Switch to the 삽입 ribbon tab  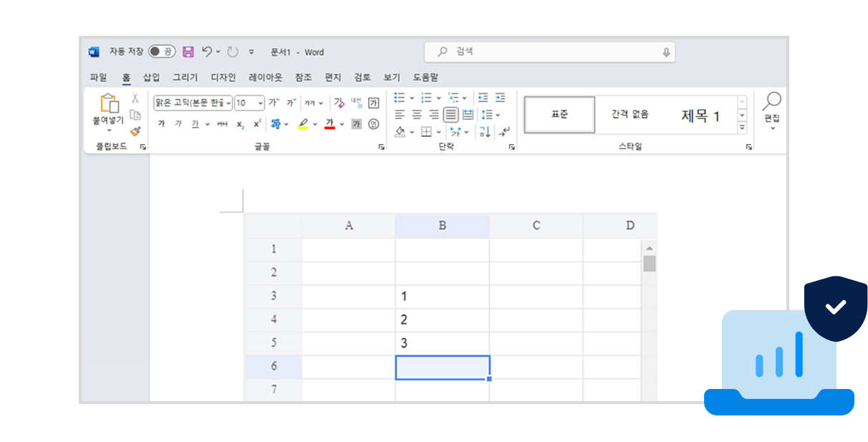(151, 77)
